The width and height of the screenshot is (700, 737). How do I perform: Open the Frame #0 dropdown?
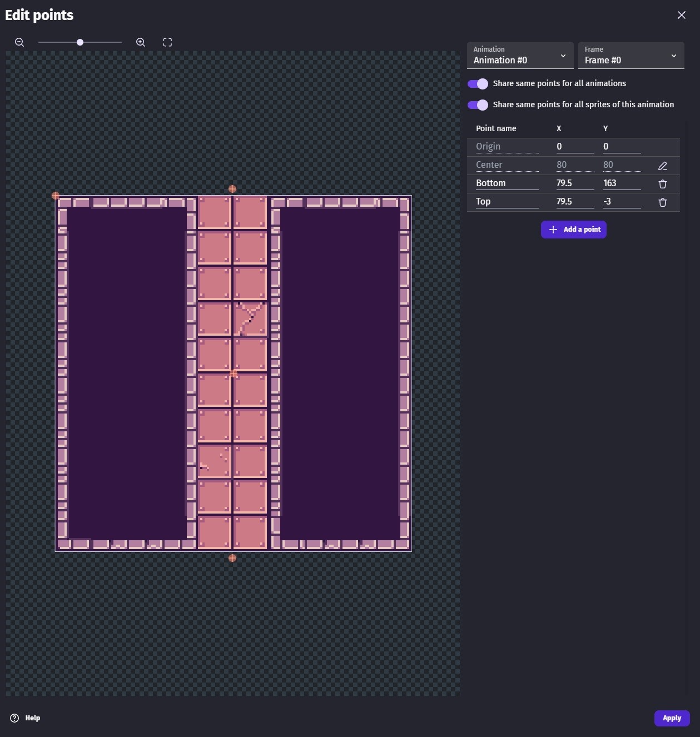pos(631,56)
